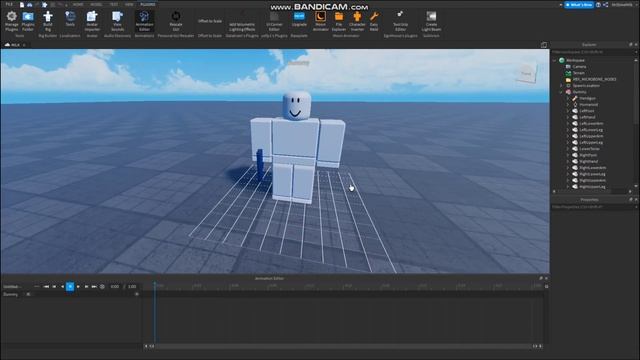640x360 pixels.
Task: Select RightLowerLeg in Explorer
Action: (x=592, y=174)
